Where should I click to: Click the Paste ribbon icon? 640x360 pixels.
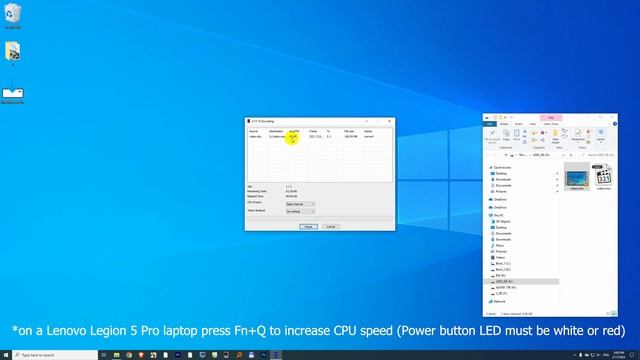tap(516, 135)
